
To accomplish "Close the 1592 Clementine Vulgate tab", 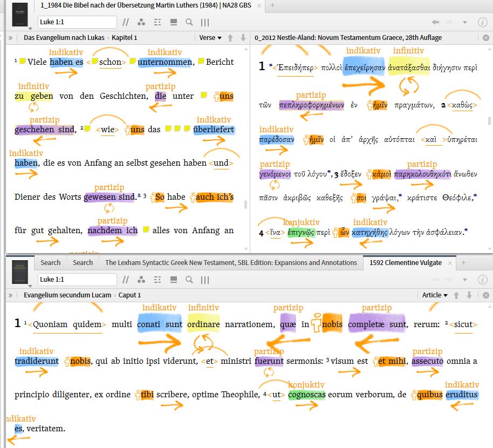I will 450,263.
